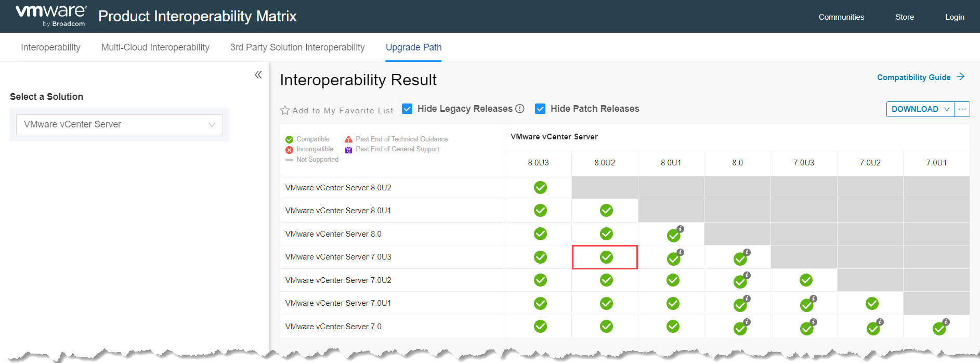Open Multi-Cloud Interoperability tab
This screenshot has height=363, width=980.
click(x=155, y=47)
